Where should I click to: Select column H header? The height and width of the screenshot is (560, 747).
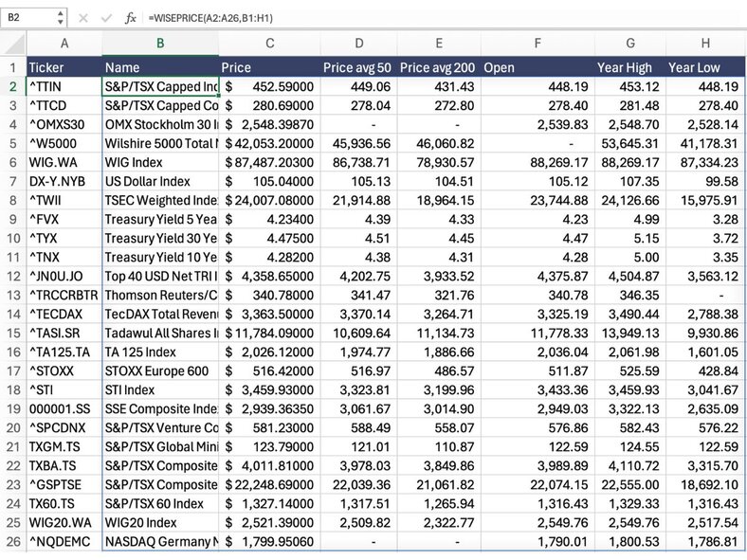pos(705,44)
